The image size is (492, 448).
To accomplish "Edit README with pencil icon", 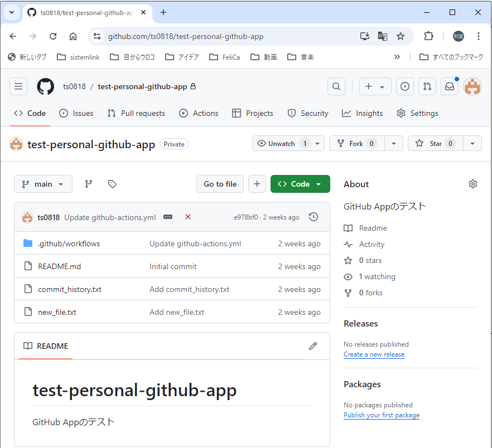I will pyautogui.click(x=313, y=346).
